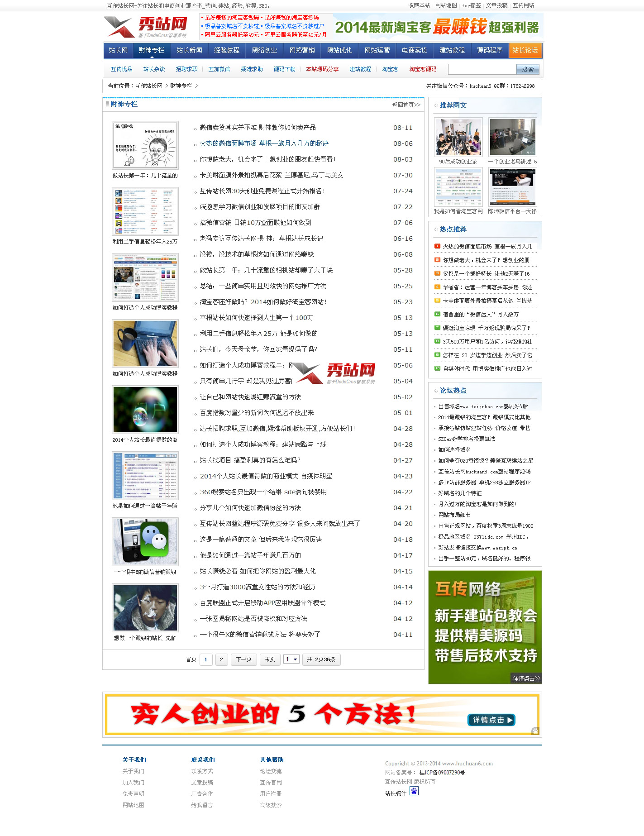Click the paw statistics icon in footer

tap(414, 791)
